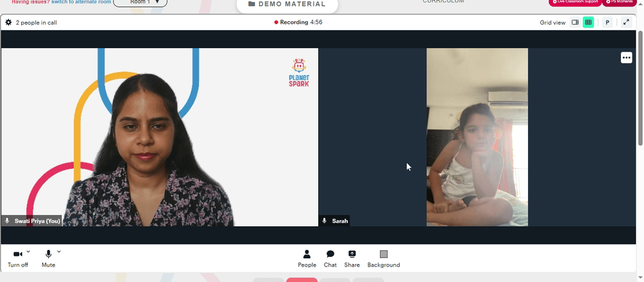Mute the microphone

(x=48, y=259)
